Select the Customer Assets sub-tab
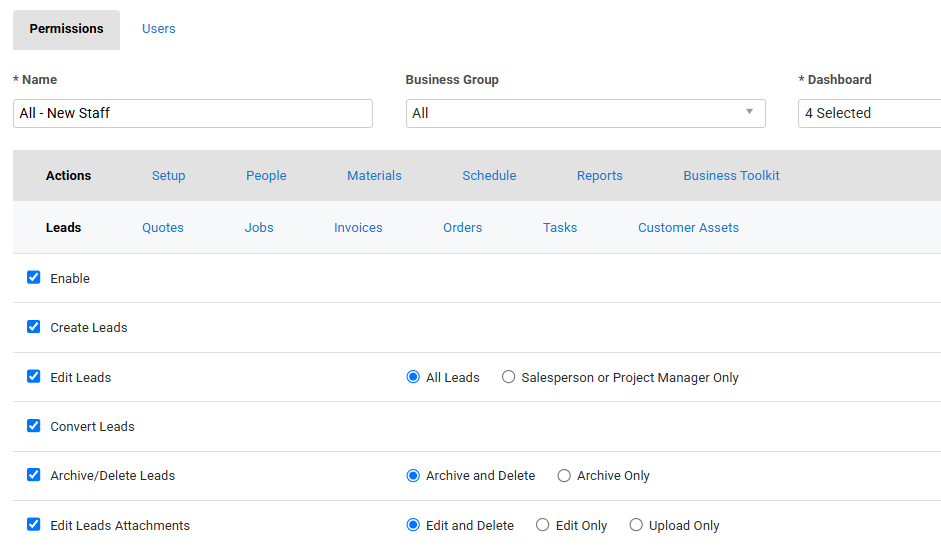Image resolution: width=941 pixels, height=548 pixels. tap(688, 228)
